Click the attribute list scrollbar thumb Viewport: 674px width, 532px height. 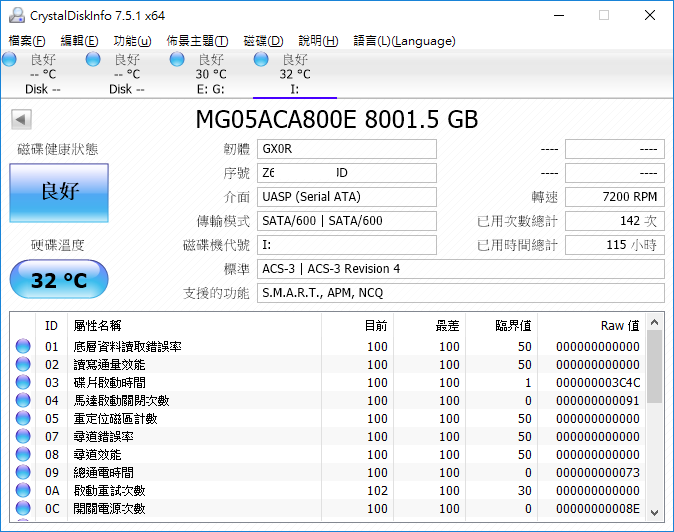[x=655, y=367]
